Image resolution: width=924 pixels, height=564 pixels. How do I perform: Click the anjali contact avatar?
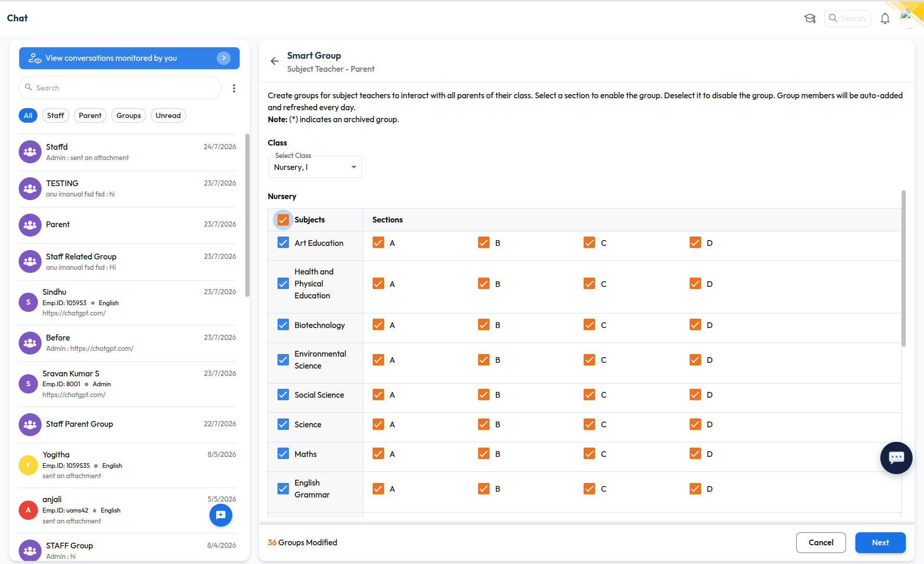(x=28, y=510)
